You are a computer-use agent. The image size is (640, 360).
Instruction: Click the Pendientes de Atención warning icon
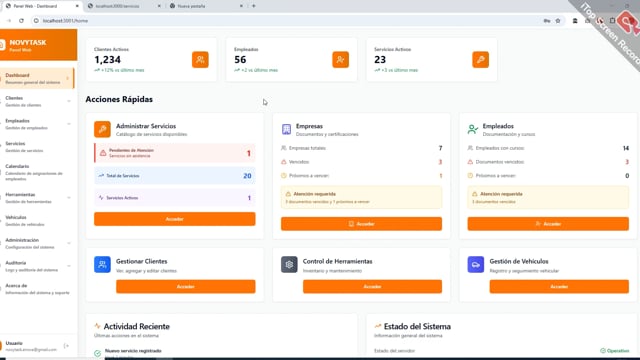[103, 153]
